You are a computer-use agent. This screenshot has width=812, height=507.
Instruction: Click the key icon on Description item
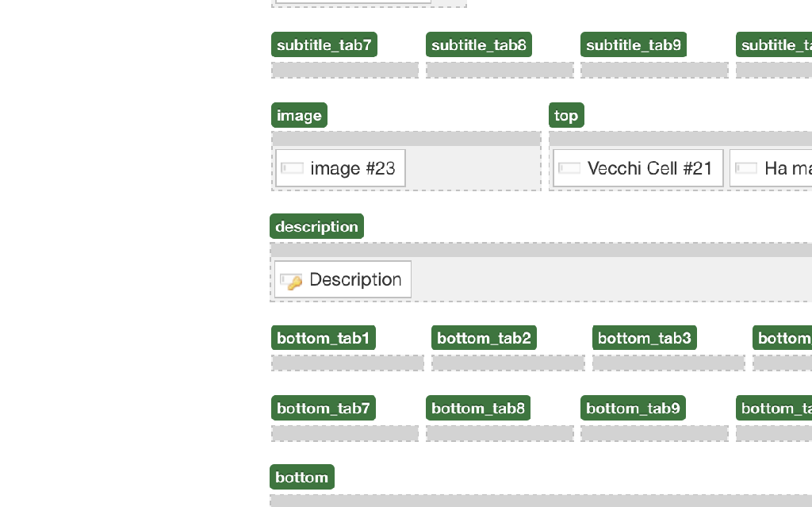291,280
